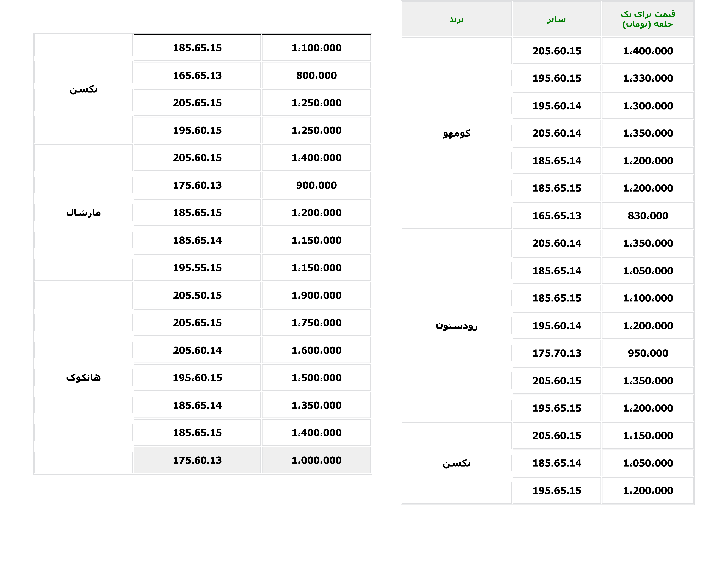Click هانکوک price 1,350,000

click(316, 405)
